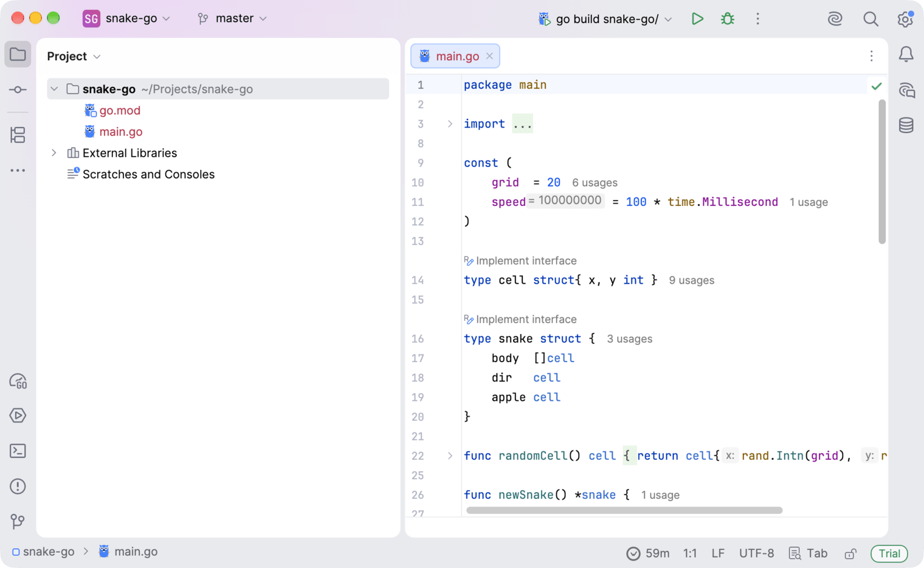Open the Git tool window
Screen dimensions: 924x568
(x=18, y=521)
